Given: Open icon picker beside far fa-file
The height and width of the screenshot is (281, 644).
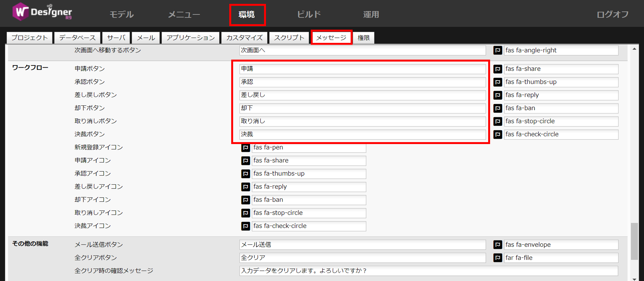Looking at the screenshot, I should click(x=497, y=258).
